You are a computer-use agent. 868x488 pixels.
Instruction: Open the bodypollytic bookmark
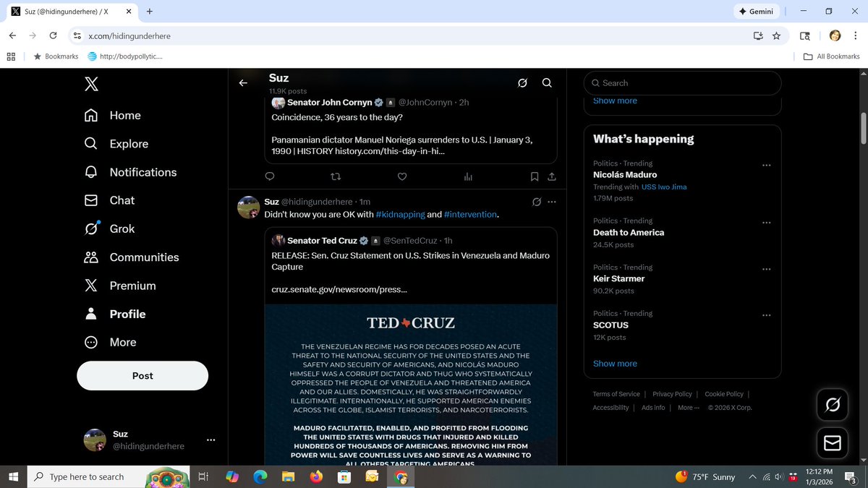[x=124, y=56]
